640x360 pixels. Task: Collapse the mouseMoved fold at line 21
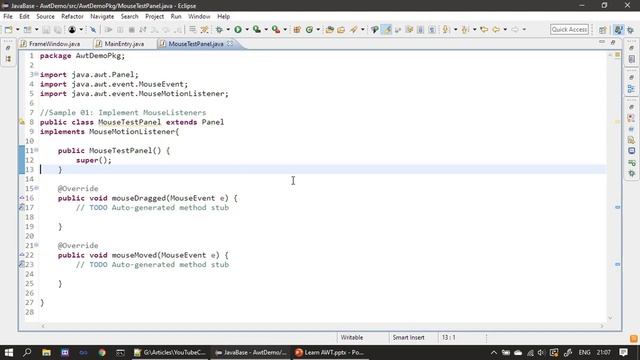tap(36, 245)
